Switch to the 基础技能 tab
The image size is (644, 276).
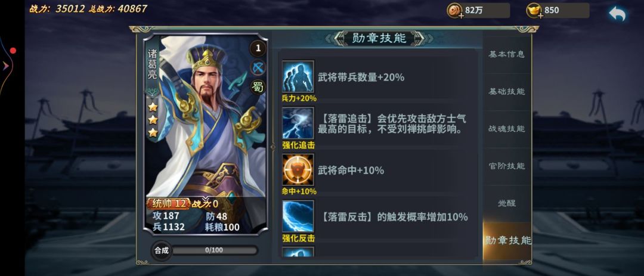pos(507,92)
